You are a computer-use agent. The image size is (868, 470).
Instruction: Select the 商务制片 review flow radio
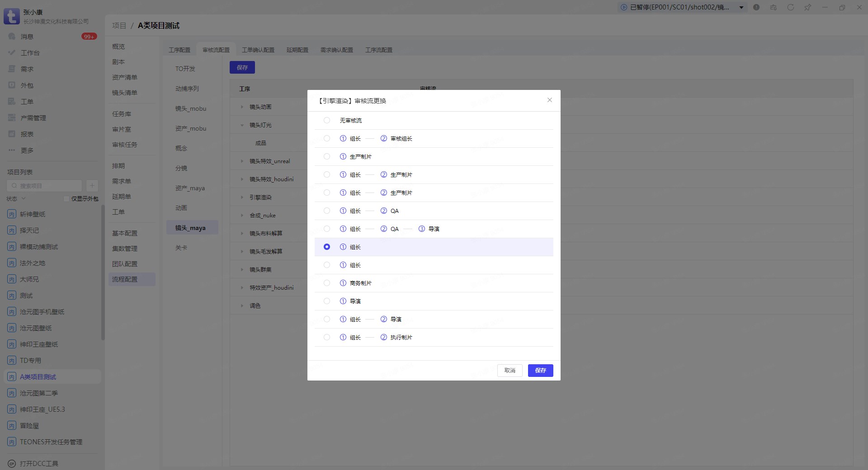pyautogui.click(x=327, y=283)
